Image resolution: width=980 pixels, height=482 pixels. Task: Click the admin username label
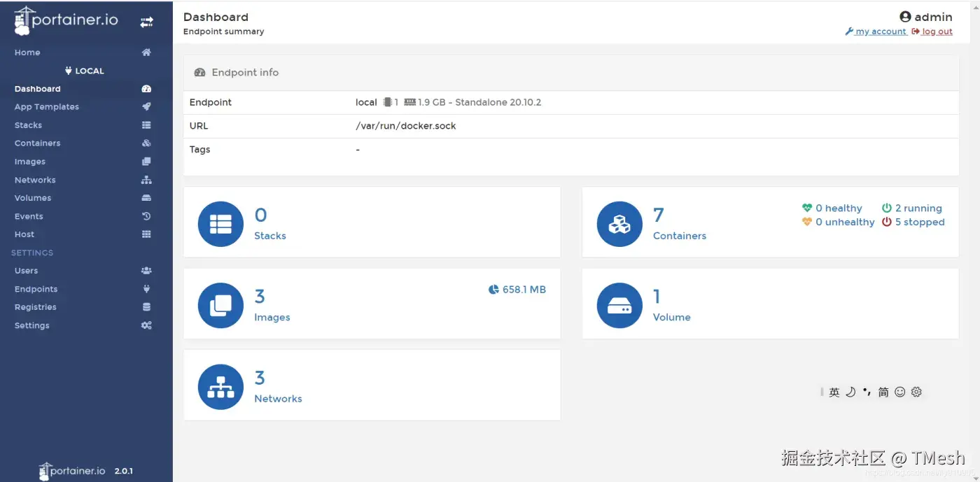click(x=926, y=17)
